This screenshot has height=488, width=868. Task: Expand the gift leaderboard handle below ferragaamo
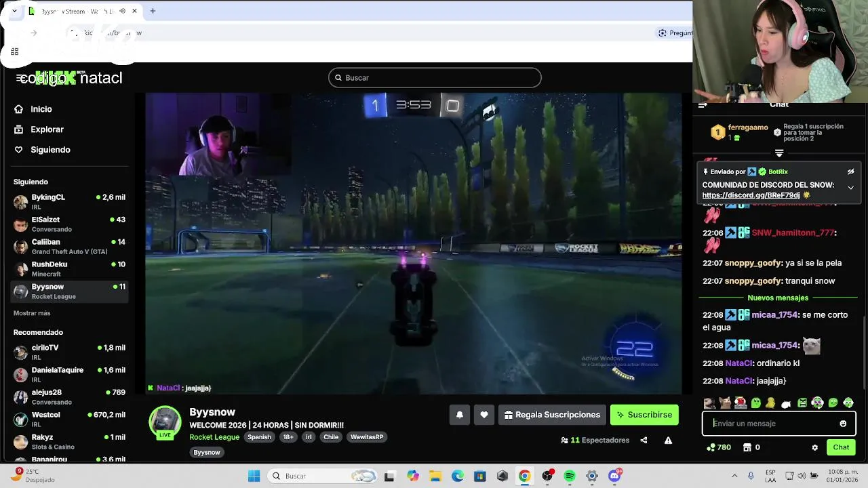point(779,153)
